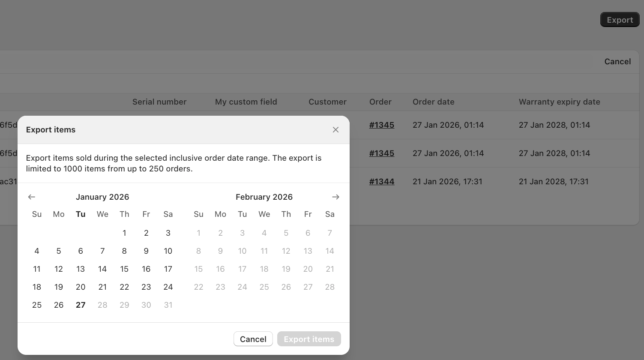Screen dimensions: 644x360
Task: Select January 21 in date picker
Action: click(x=102, y=287)
